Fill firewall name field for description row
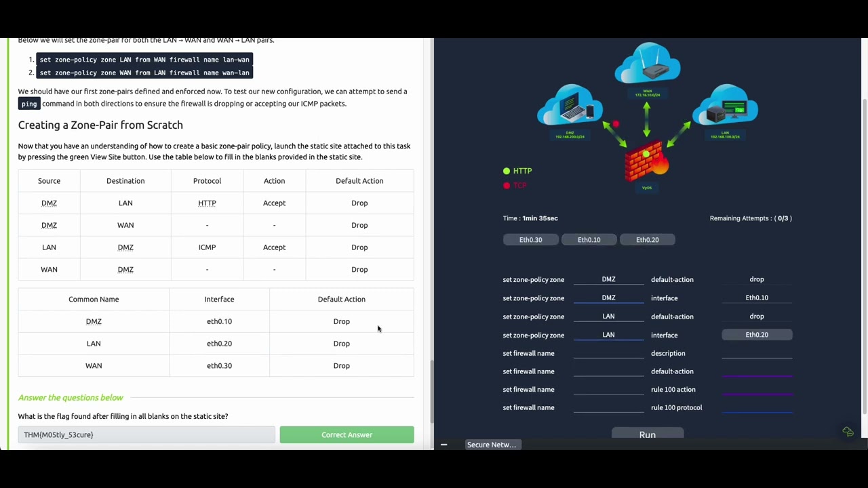The width and height of the screenshot is (868, 488). click(x=608, y=352)
